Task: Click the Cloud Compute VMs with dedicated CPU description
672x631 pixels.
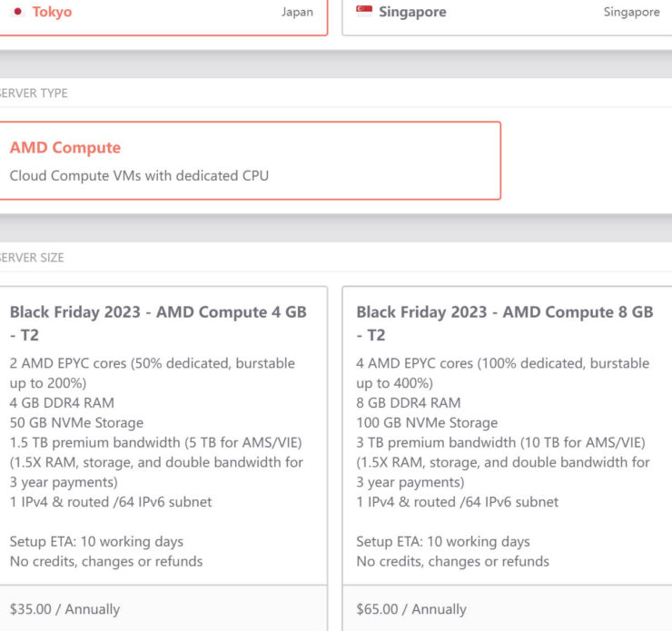Action: tap(139, 175)
